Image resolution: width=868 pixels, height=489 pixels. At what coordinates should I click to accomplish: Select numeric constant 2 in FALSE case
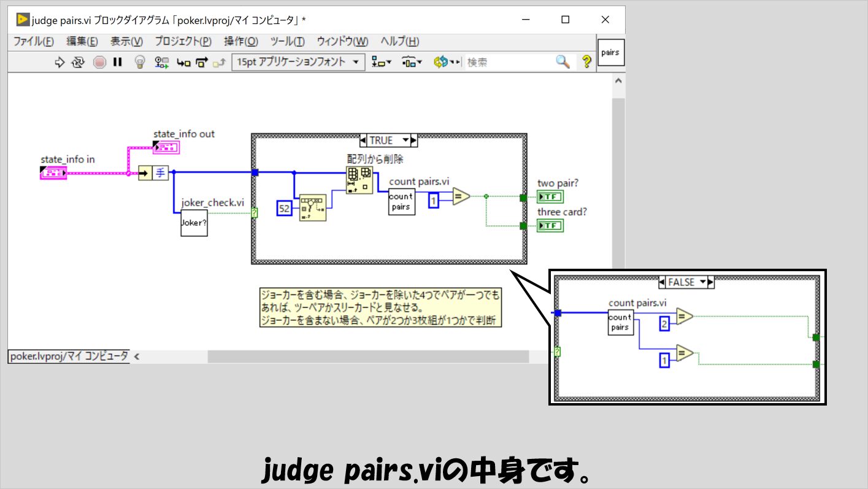tap(665, 323)
